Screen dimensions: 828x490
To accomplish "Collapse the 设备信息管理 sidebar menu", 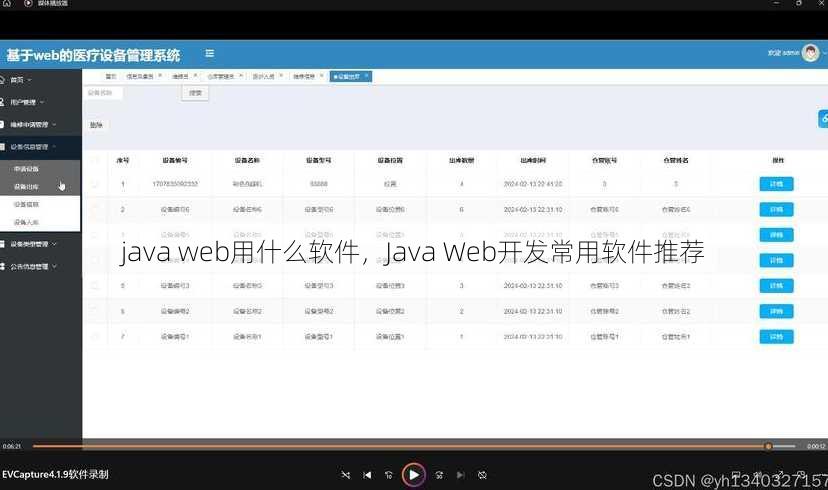I will [x=40, y=147].
